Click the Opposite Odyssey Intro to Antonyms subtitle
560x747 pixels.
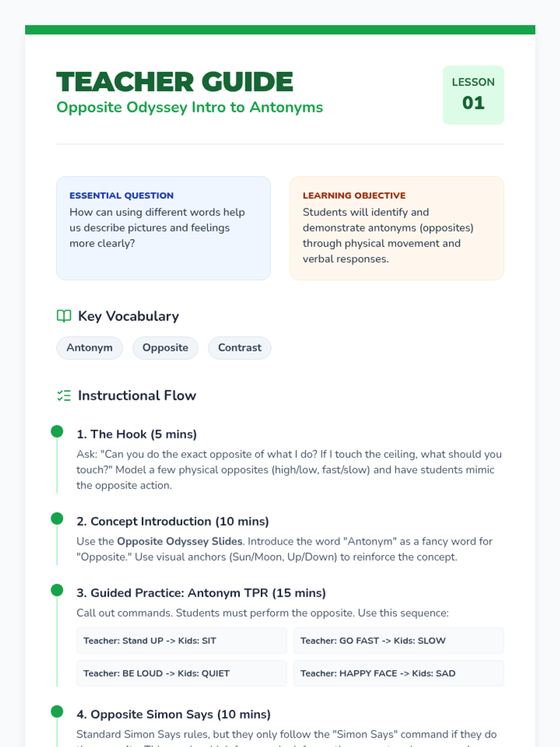(189, 107)
